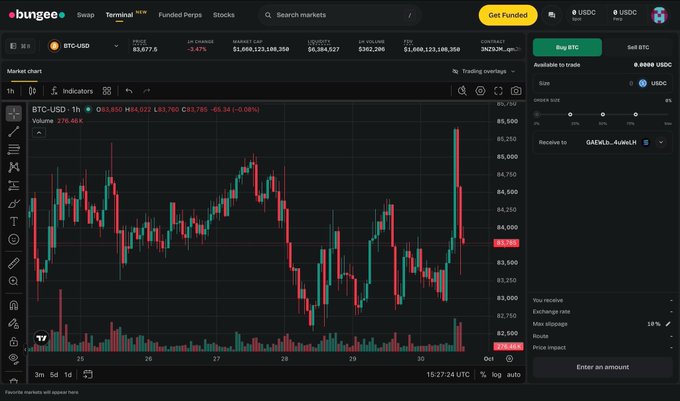Select the trend line drawing tool
Viewport: 680px width, 401px height.
point(14,131)
